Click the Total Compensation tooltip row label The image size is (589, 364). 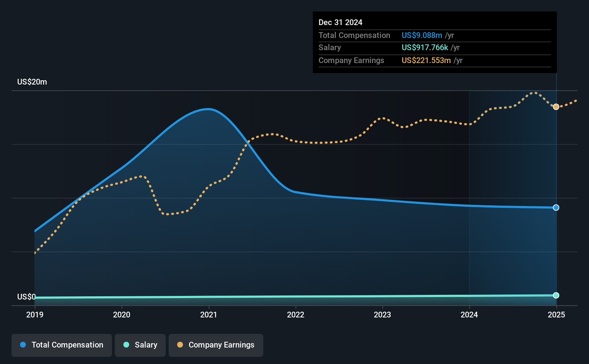(354, 35)
